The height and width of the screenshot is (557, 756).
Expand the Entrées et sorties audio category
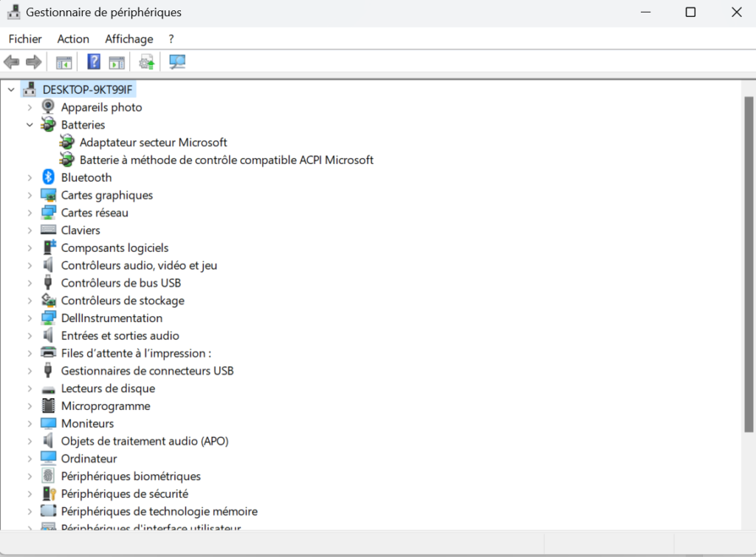pos(30,335)
